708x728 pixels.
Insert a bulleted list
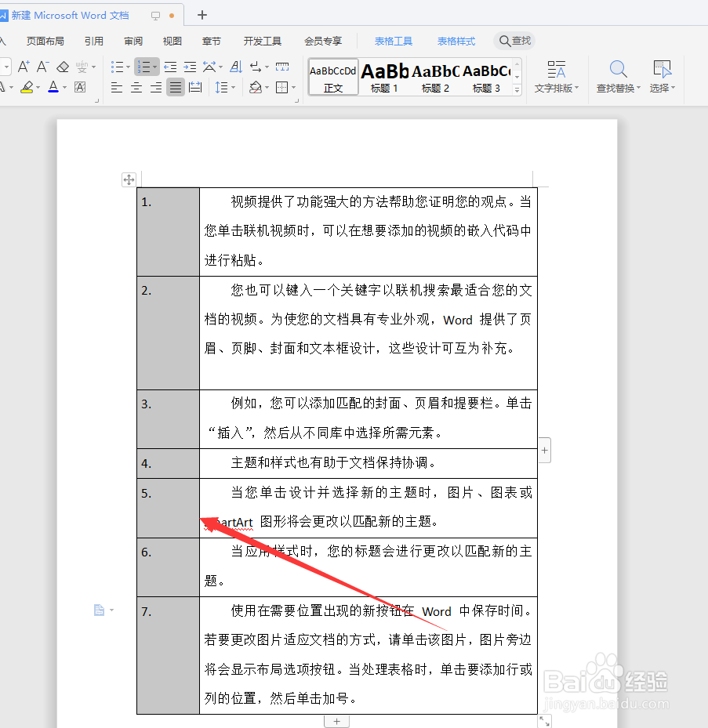[x=117, y=67]
